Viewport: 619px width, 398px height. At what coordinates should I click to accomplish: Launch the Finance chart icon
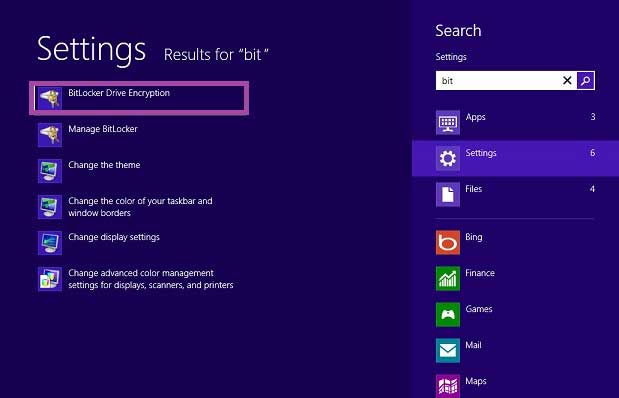pos(448,278)
